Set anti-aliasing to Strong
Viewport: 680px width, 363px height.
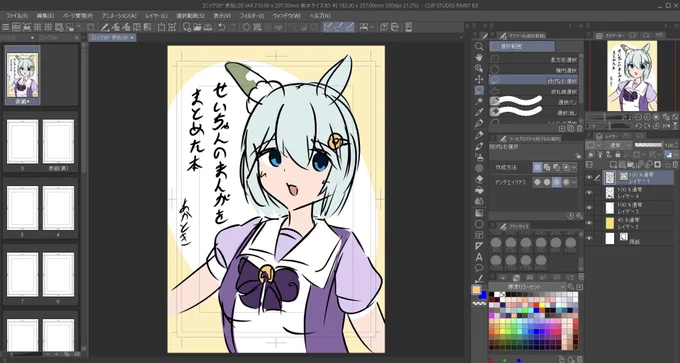tap(566, 182)
